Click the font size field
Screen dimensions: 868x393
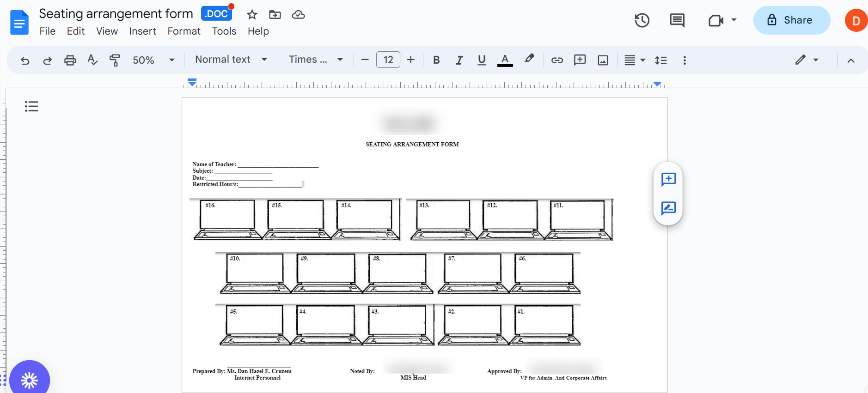tap(388, 60)
